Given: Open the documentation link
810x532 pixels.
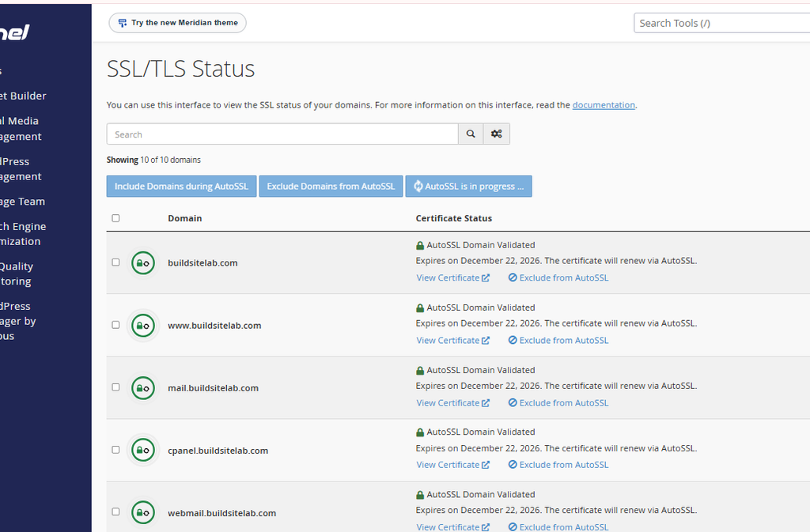Looking at the screenshot, I should tap(604, 105).
